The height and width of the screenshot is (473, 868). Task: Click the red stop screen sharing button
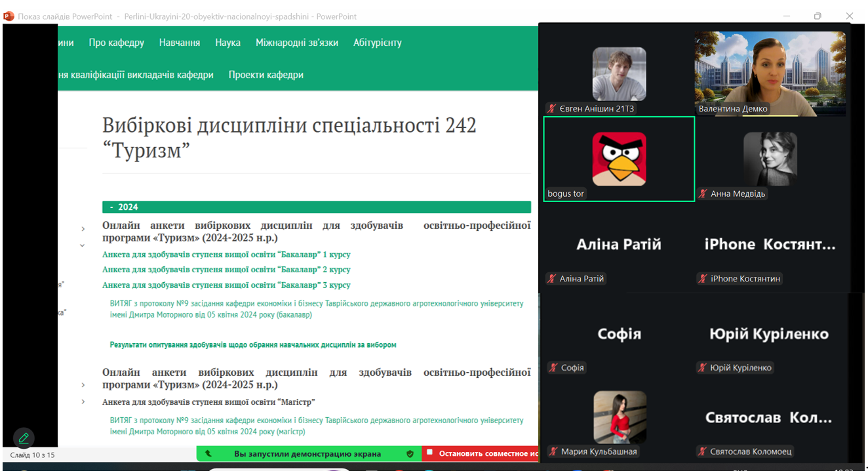pyautogui.click(x=480, y=453)
